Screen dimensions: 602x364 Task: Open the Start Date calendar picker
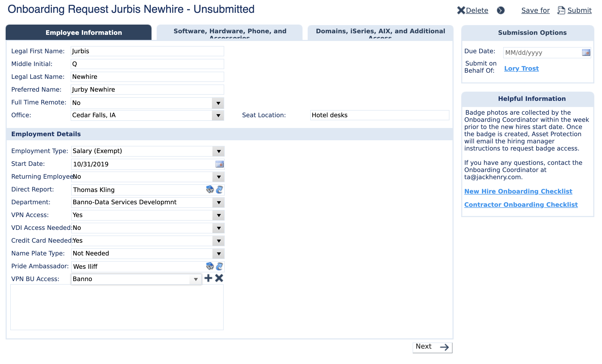click(219, 164)
